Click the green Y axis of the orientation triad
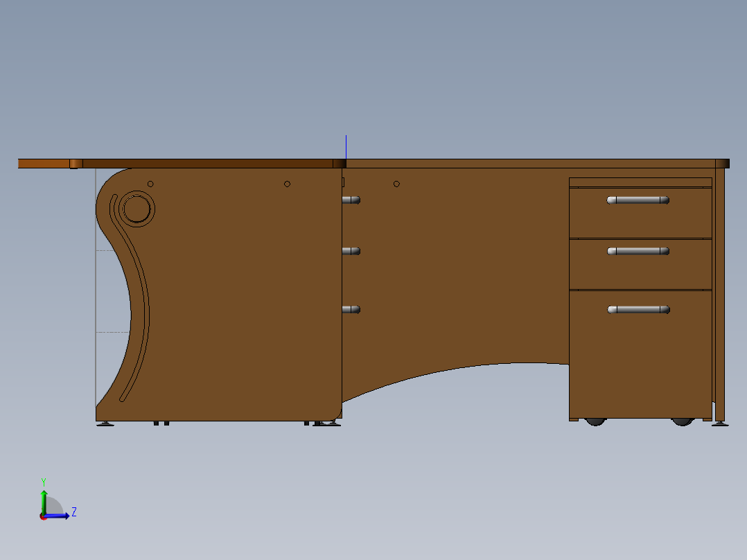The width and height of the screenshot is (747, 560). (44, 502)
